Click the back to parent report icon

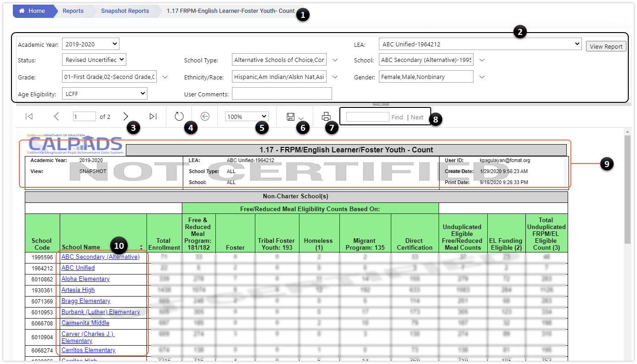[205, 117]
